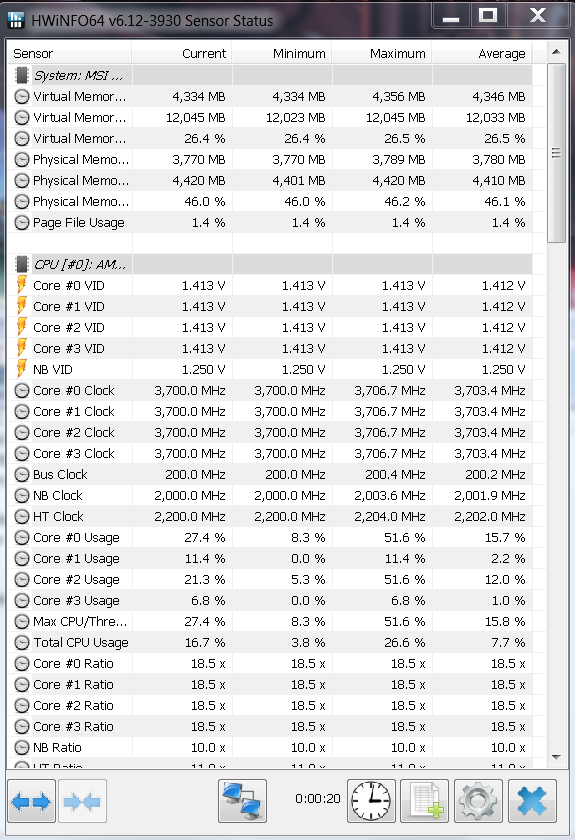Click the HWiNFO64 application icon in title bar
Screen dimensions: 575x840
pos(16,20)
